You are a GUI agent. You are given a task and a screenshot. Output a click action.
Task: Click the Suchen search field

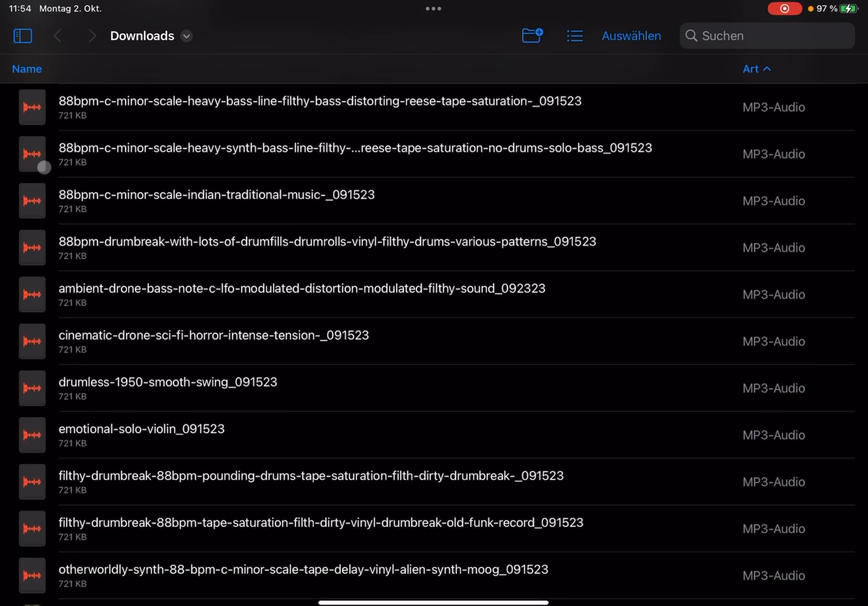pos(766,36)
